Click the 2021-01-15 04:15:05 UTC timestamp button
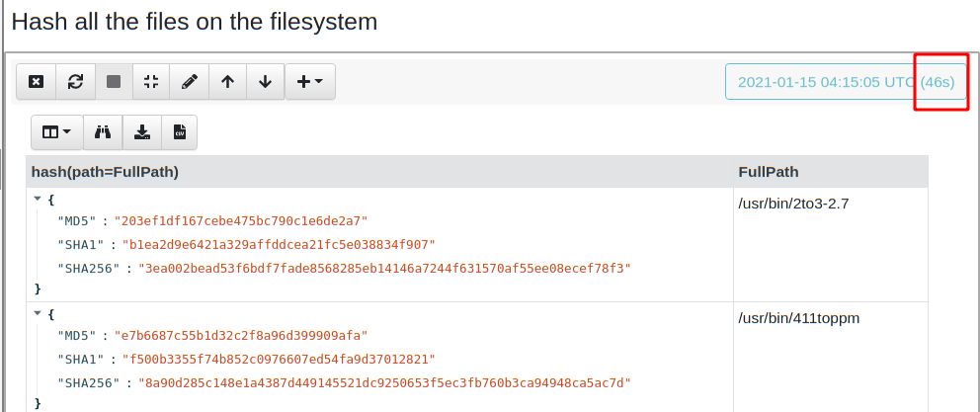This screenshot has width=980, height=412. click(846, 82)
